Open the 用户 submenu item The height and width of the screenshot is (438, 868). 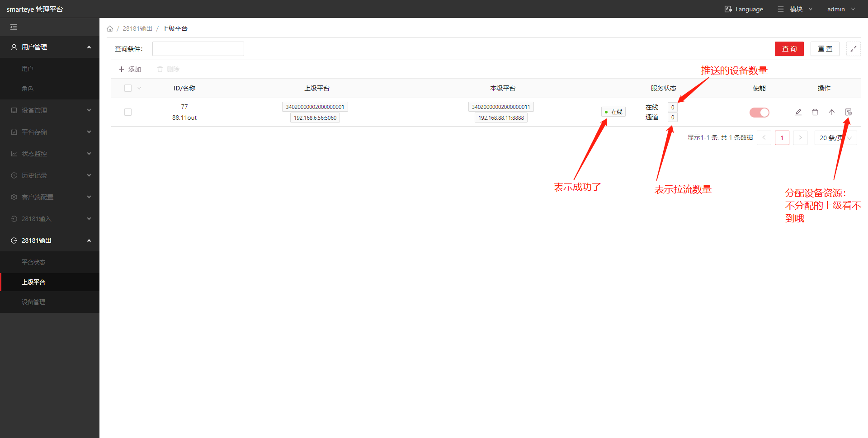point(50,69)
